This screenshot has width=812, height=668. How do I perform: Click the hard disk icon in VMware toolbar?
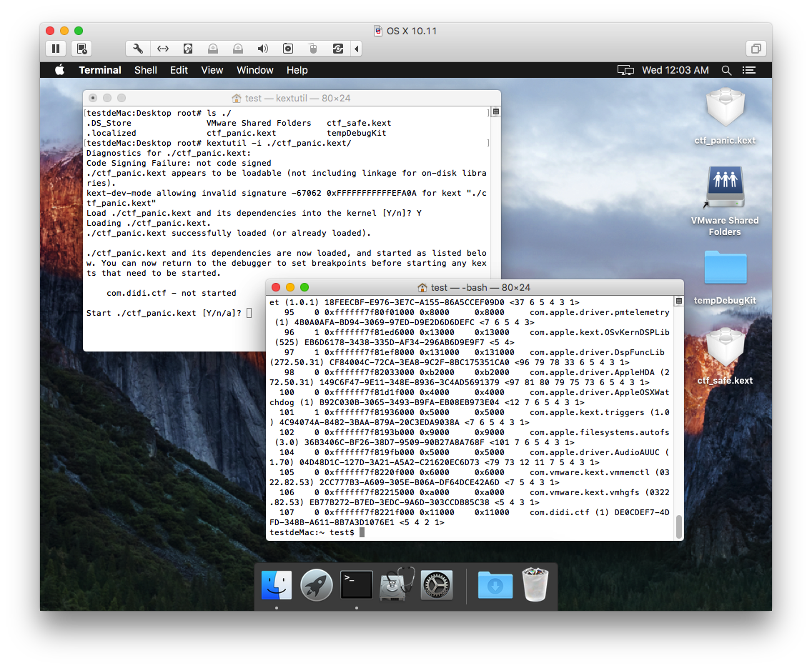point(187,48)
